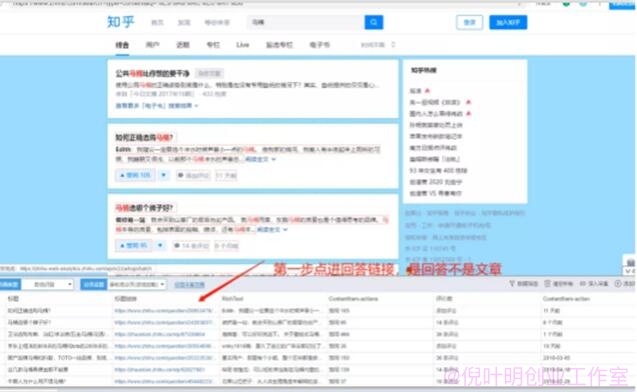Screen dimensions: 637x392
Task: Click the trash clear icon in the scraper toolbar
Action: (x=548, y=284)
